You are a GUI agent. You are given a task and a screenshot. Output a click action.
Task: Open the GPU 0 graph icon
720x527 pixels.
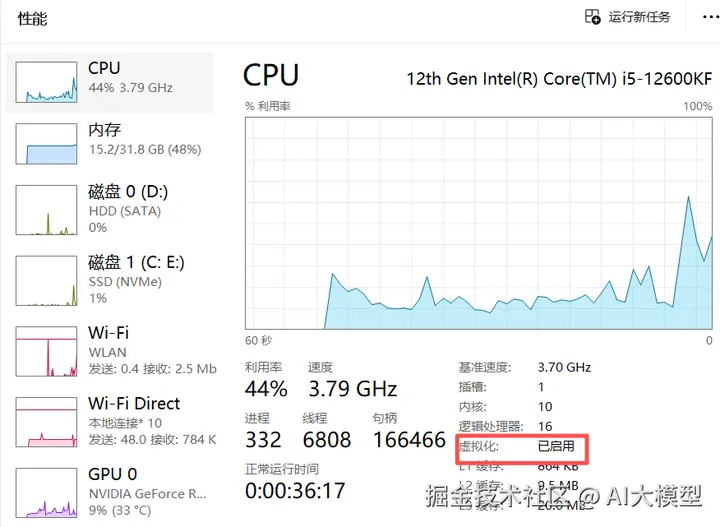[46, 492]
